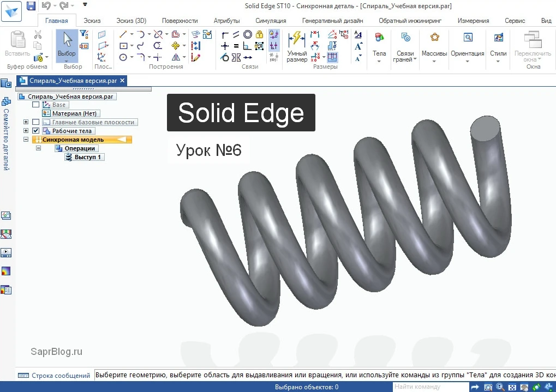
Task: Uncheck the Рабочие тела checkbox
Action: pos(35,131)
